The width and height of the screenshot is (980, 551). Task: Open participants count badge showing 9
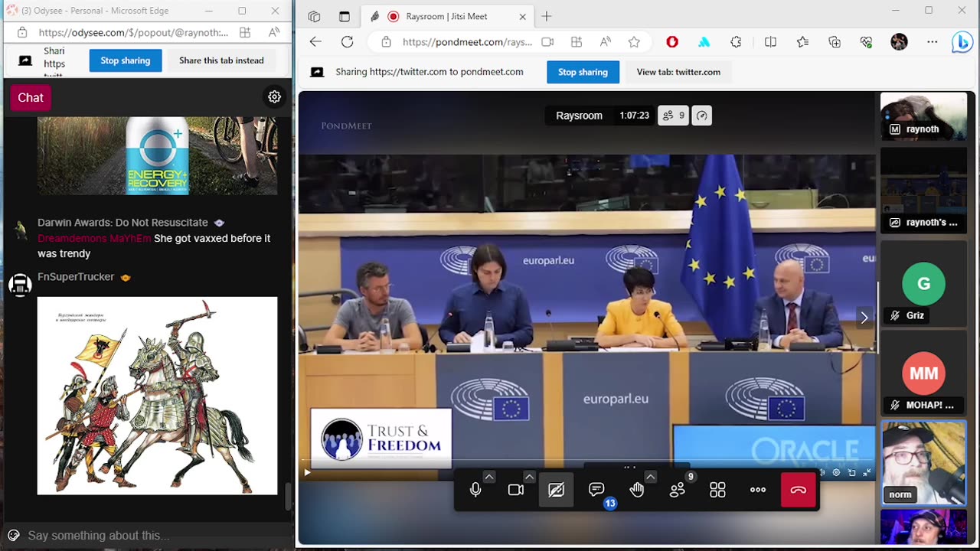pyautogui.click(x=674, y=116)
